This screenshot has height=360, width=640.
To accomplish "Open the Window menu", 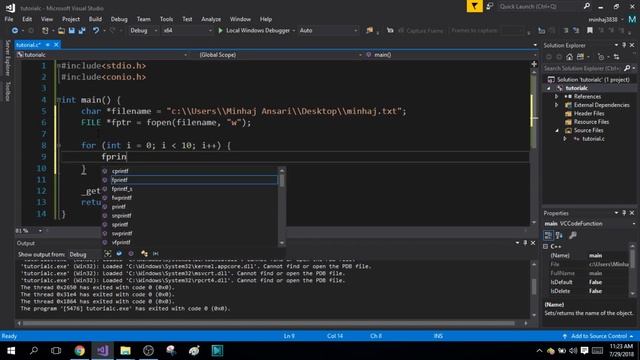I will [x=240, y=19].
